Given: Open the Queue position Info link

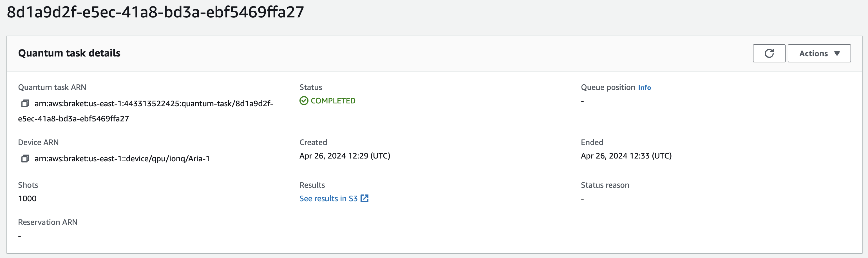Looking at the screenshot, I should [644, 87].
